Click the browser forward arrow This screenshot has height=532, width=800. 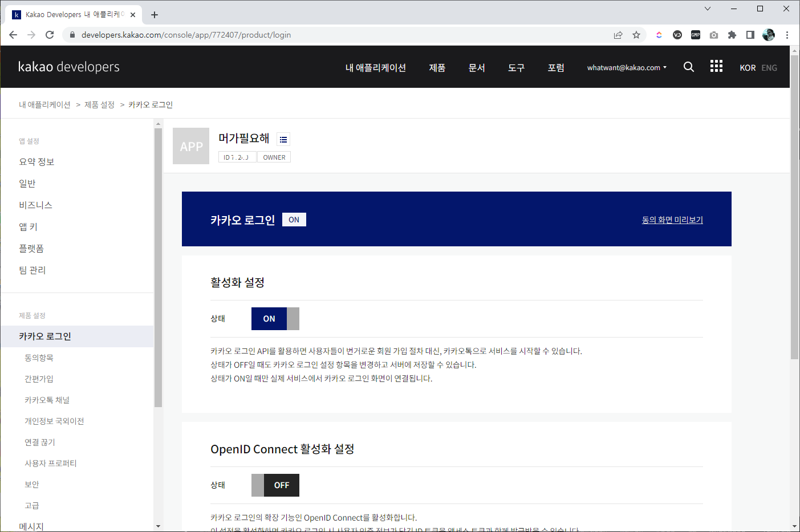point(31,35)
